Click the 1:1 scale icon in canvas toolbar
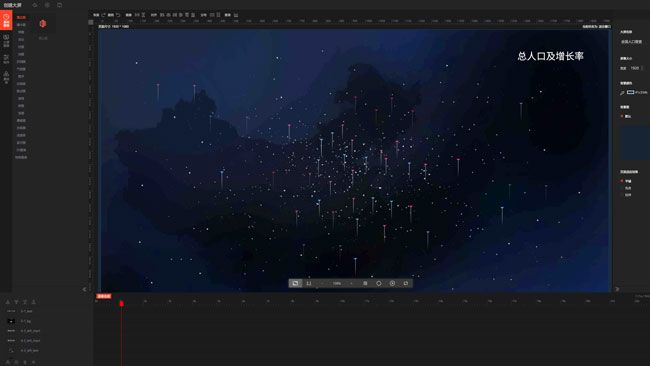 coord(309,283)
